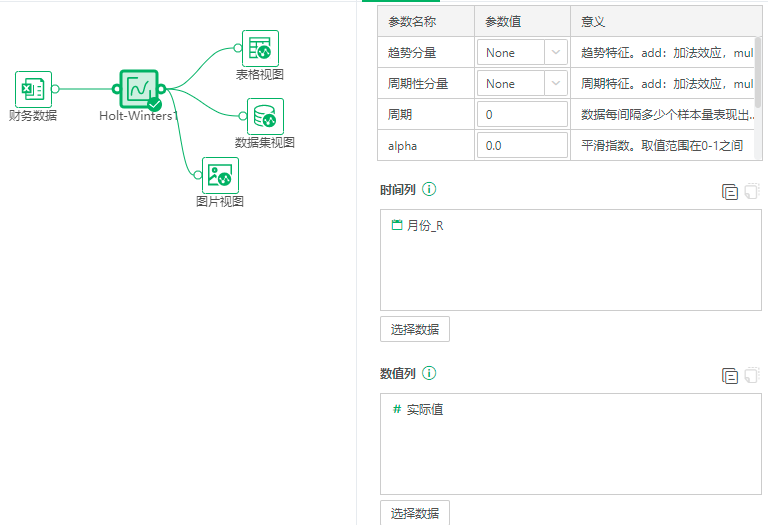This screenshot has width=768, height=525.
Task: Click the paste icon beside 时间列
Action: tap(752, 192)
